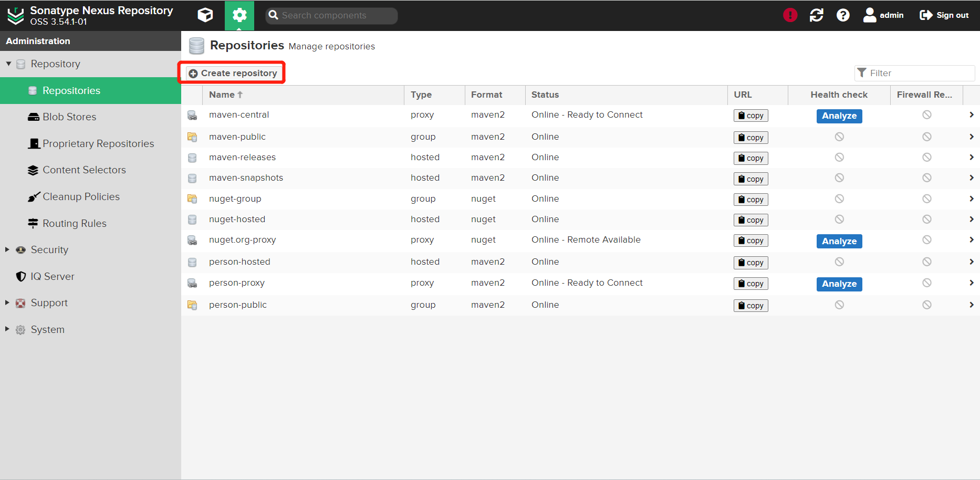Copy URL of person-public
Image resolution: width=980 pixels, height=480 pixels.
coord(750,306)
